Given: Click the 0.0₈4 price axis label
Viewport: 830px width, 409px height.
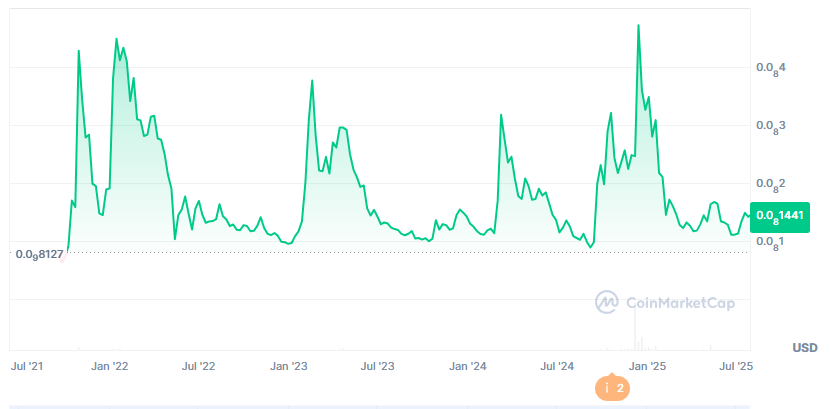Looking at the screenshot, I should pos(770,68).
